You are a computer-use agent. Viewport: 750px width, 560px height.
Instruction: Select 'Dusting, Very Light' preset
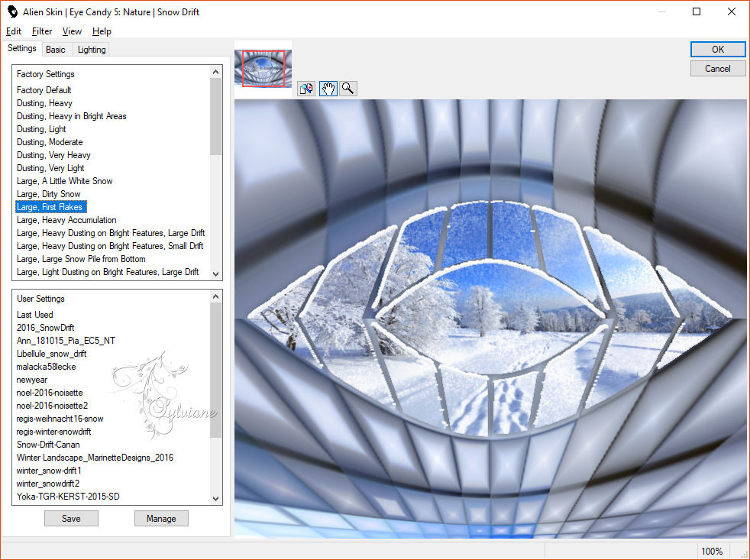tap(50, 168)
